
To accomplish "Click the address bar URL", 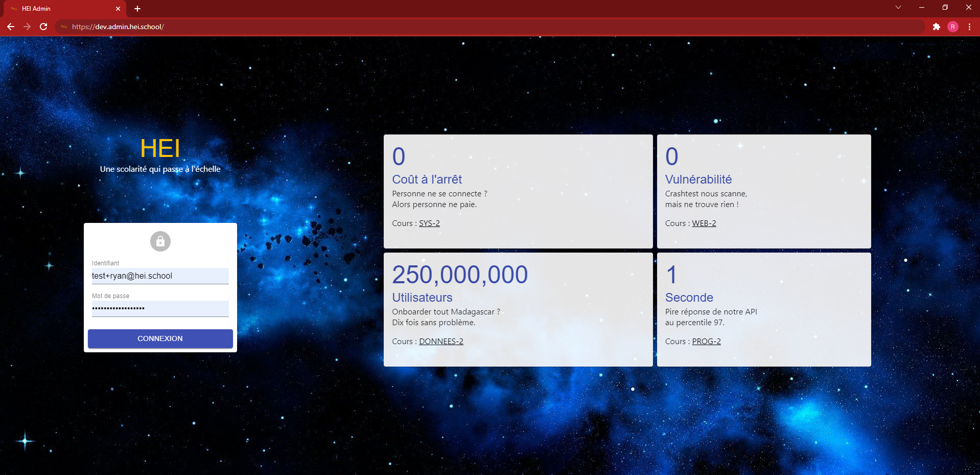I will click(118, 27).
